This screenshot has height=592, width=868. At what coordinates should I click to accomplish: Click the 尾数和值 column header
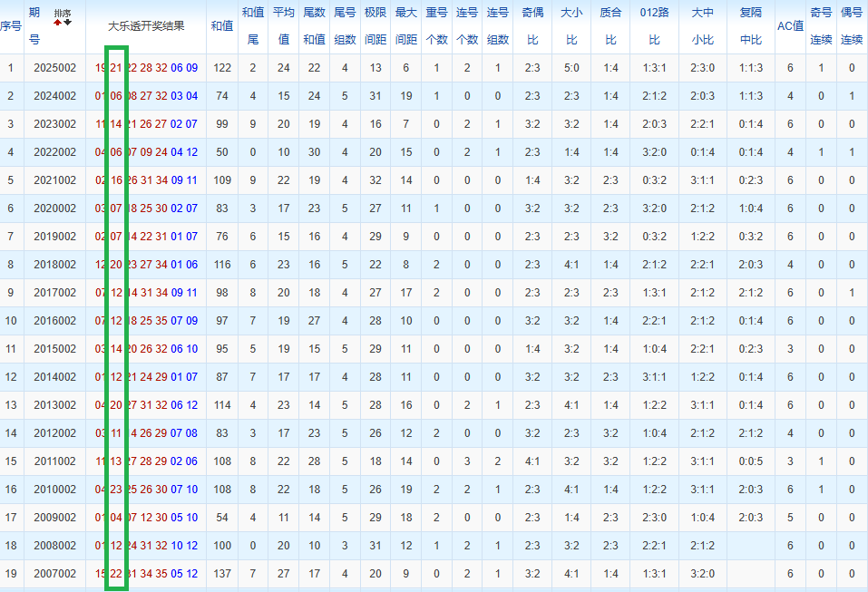click(315, 26)
